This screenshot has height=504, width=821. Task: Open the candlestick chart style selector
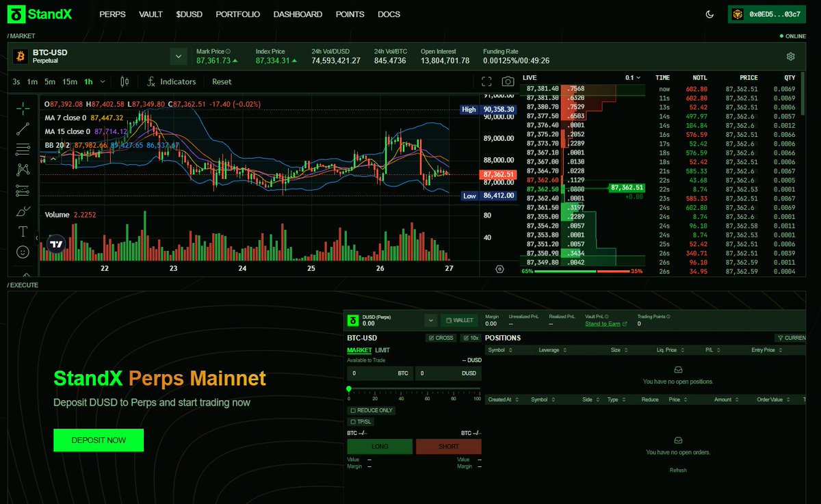click(x=124, y=81)
